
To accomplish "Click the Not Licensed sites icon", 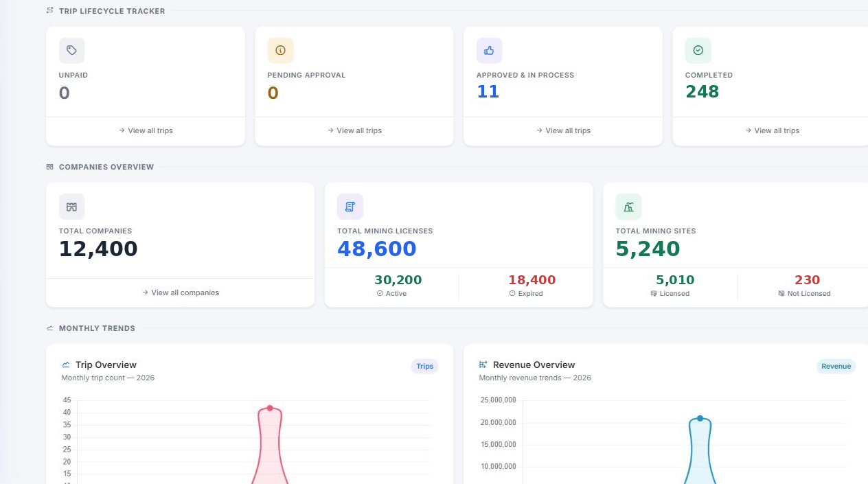I will pyautogui.click(x=781, y=293).
